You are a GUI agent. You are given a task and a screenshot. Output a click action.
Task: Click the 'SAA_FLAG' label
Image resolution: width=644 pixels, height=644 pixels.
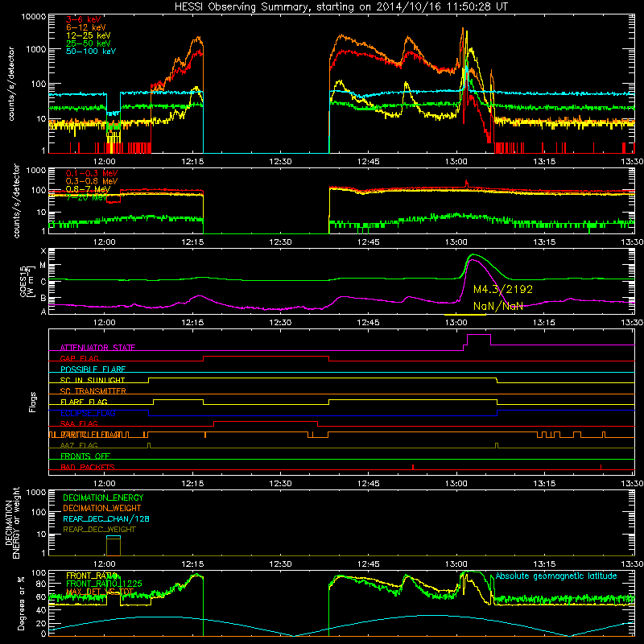click(x=79, y=423)
